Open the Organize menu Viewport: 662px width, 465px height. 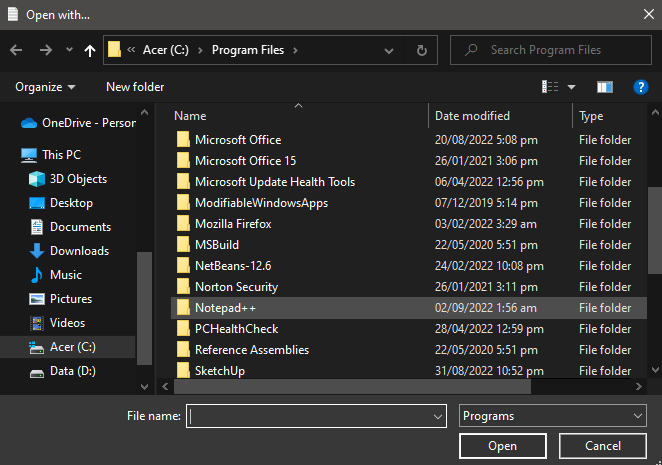pyautogui.click(x=45, y=87)
